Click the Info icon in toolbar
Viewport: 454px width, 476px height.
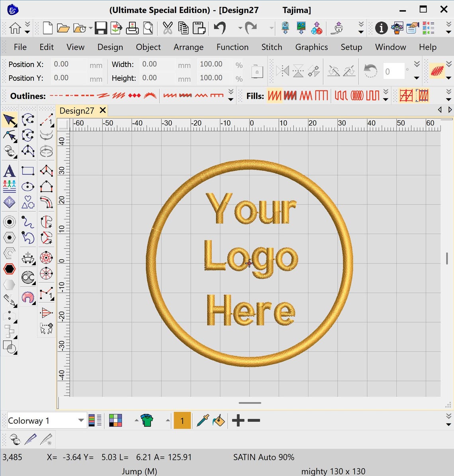381,28
